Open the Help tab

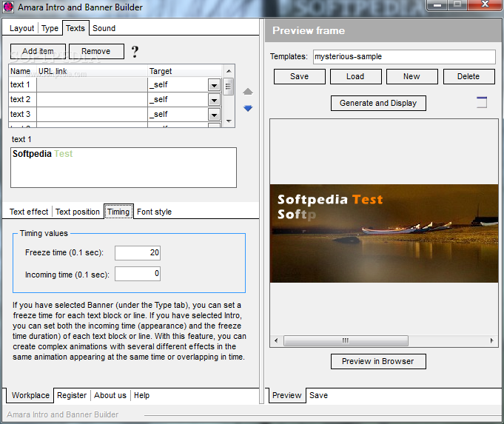tap(142, 395)
